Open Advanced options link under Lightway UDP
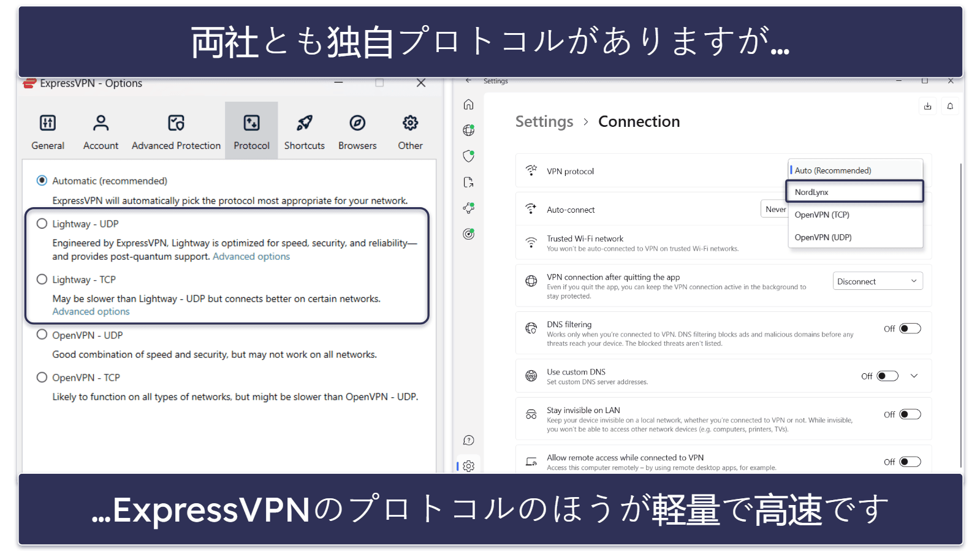This screenshot has height=551, width=980. (251, 256)
